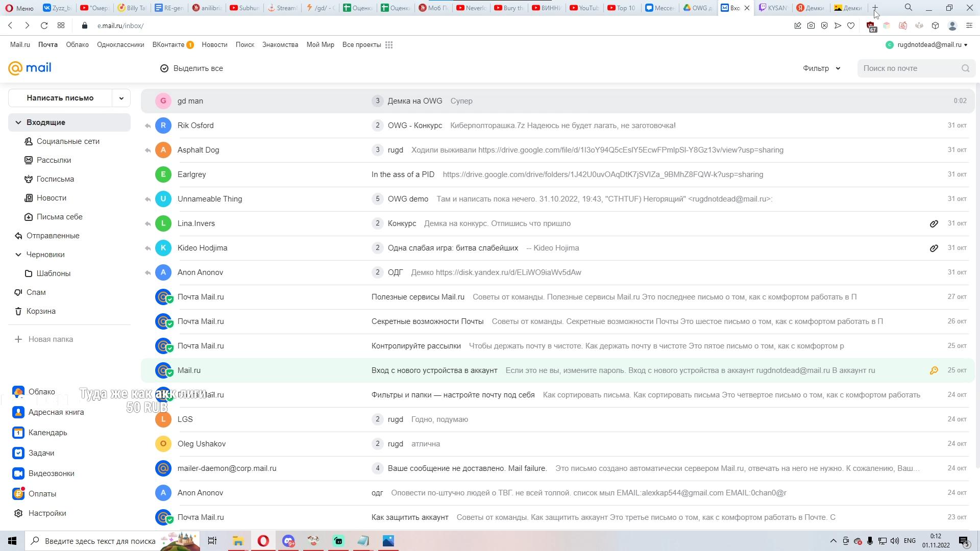
Task: Toggle Выделить все select all checkbox
Action: pos(164,68)
